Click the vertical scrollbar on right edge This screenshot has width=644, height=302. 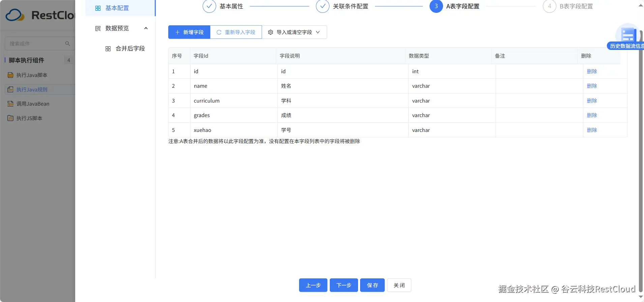point(641,152)
